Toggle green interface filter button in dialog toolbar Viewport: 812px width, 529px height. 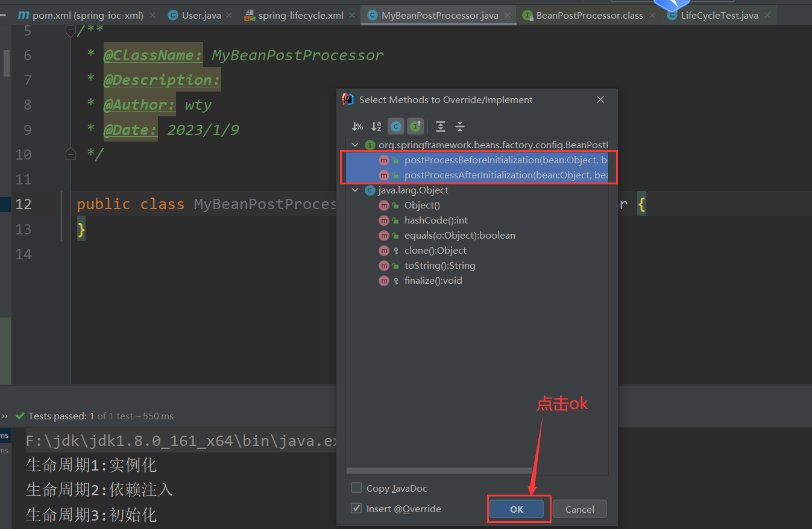click(415, 127)
